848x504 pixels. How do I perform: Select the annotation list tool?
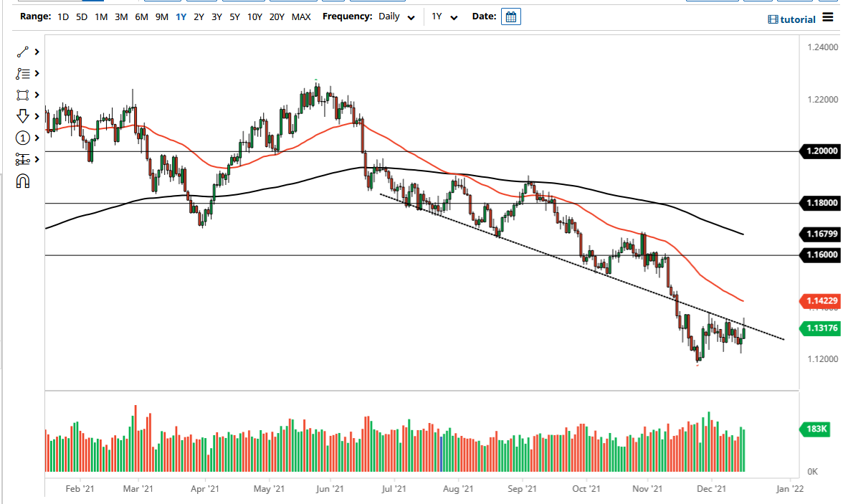click(x=22, y=73)
